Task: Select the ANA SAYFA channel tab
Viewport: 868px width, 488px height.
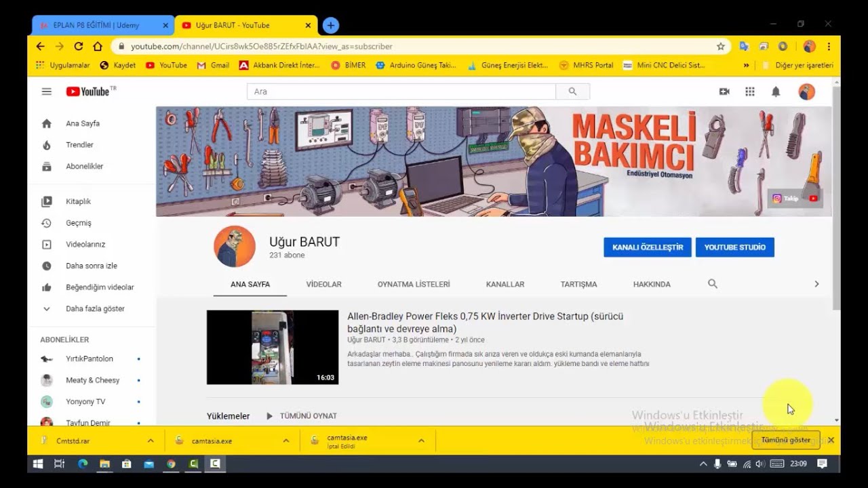Action: tap(250, 284)
